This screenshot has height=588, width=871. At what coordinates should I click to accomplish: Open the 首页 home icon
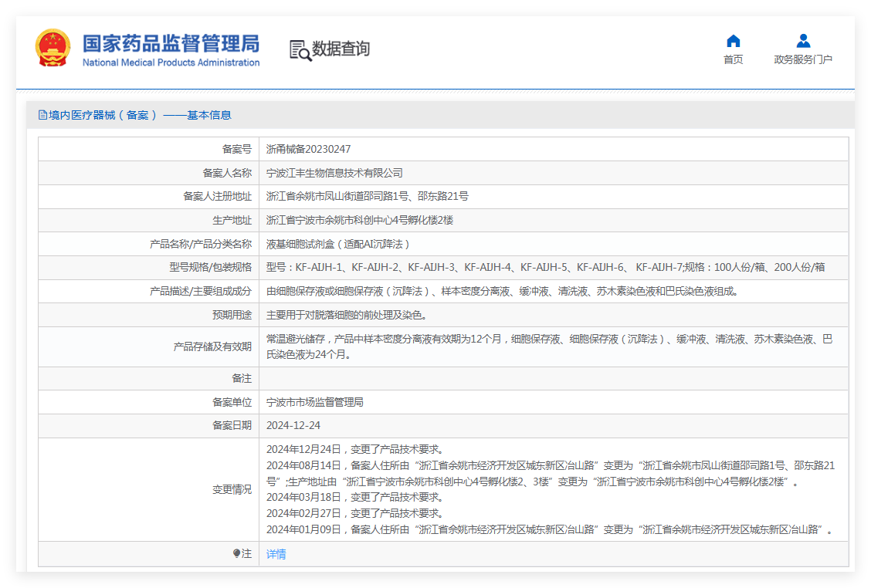coord(734,41)
